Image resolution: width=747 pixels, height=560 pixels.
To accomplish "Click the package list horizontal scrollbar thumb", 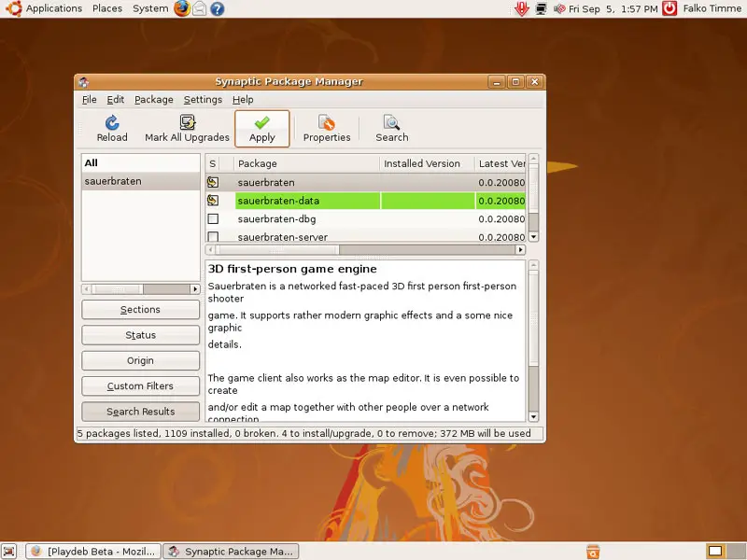I will click(x=277, y=249).
